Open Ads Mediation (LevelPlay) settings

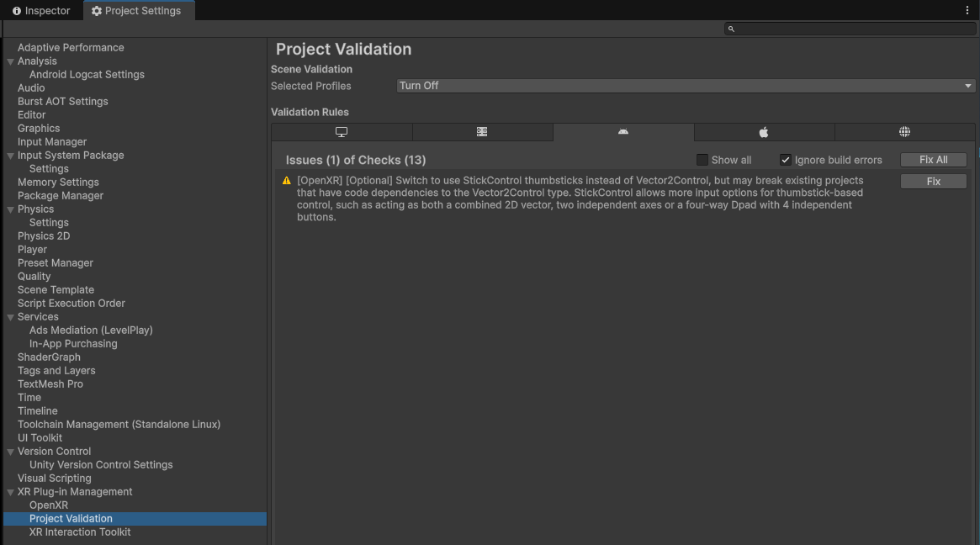(91, 330)
